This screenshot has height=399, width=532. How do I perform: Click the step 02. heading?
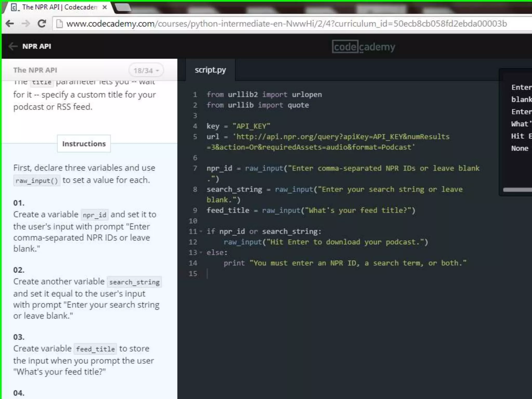tap(19, 270)
